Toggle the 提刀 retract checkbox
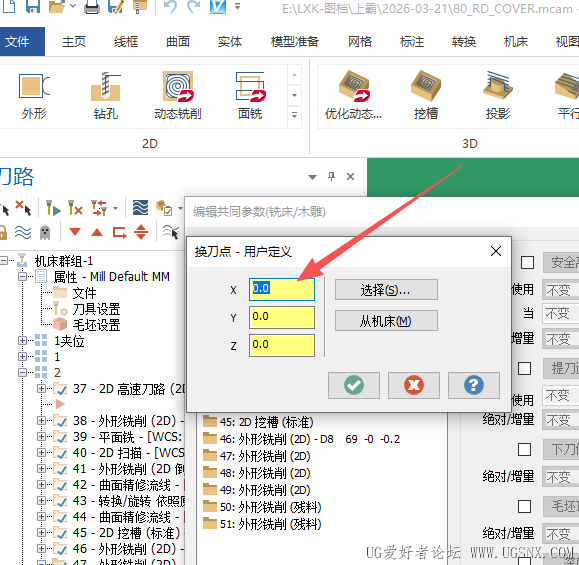 tap(524, 368)
